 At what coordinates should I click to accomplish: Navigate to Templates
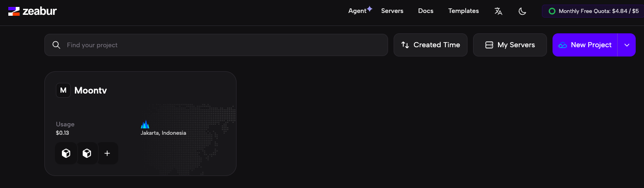tap(463, 11)
